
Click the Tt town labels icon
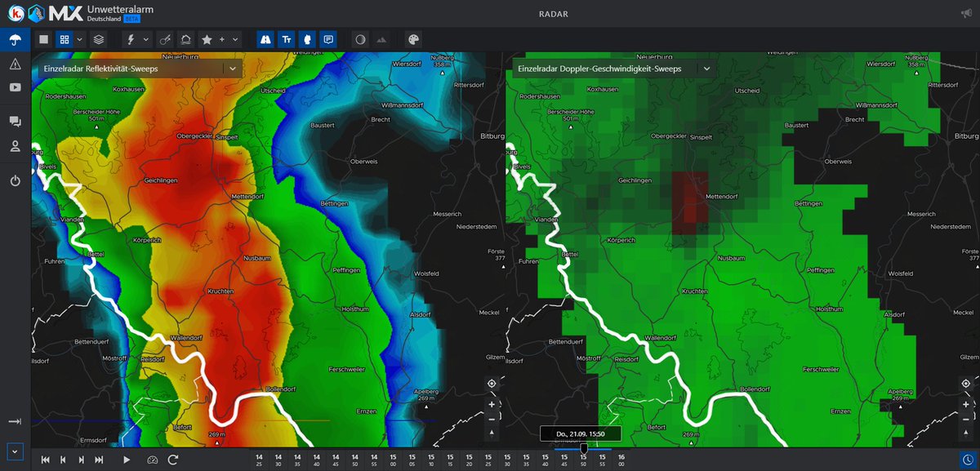coord(286,39)
